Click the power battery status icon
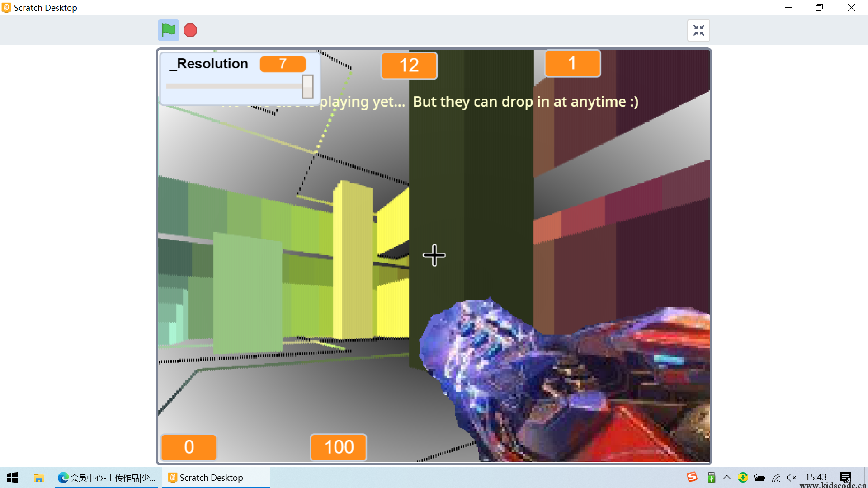This screenshot has height=488, width=868. (759, 478)
